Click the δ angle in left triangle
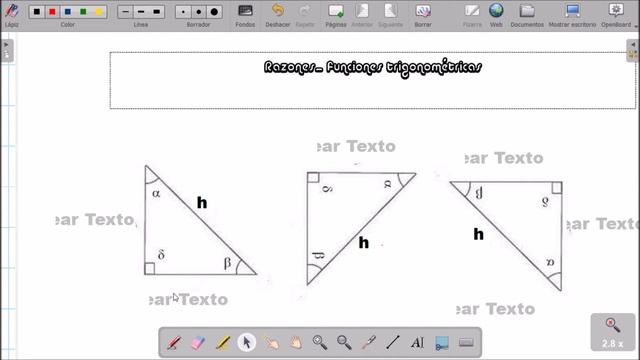Viewport: 640px width, 360px height. (161, 255)
